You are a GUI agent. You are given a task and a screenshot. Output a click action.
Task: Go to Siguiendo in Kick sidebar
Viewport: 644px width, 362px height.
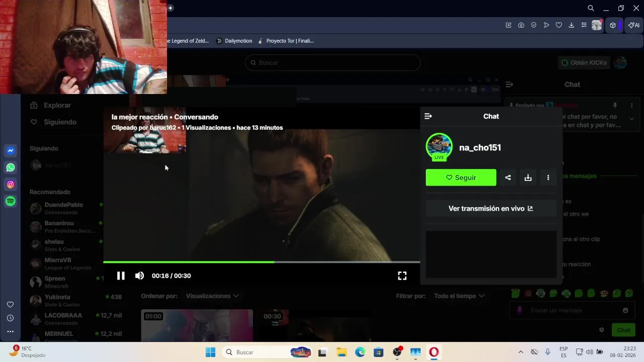53,122
